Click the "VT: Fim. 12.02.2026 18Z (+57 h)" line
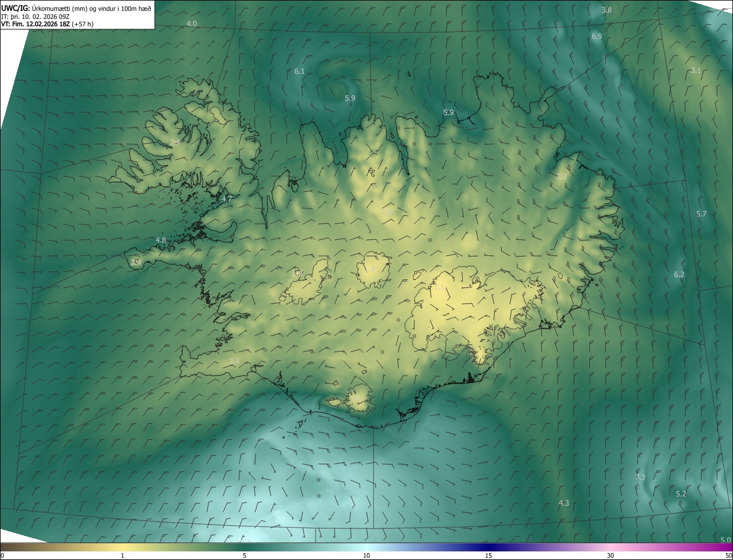This screenshot has width=733, height=560. [47, 24]
